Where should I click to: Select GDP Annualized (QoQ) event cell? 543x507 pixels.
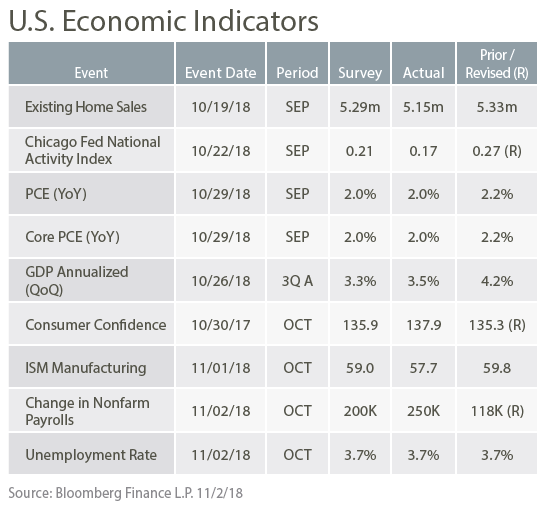91,281
